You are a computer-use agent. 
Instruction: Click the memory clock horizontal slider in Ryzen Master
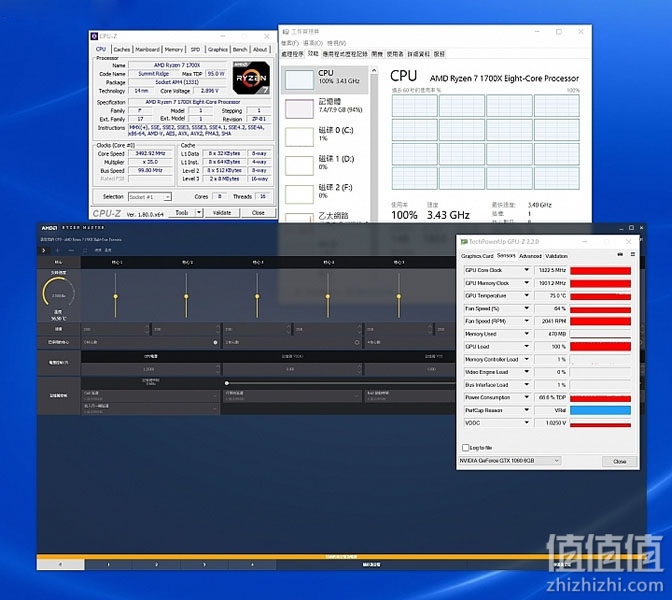point(340,383)
